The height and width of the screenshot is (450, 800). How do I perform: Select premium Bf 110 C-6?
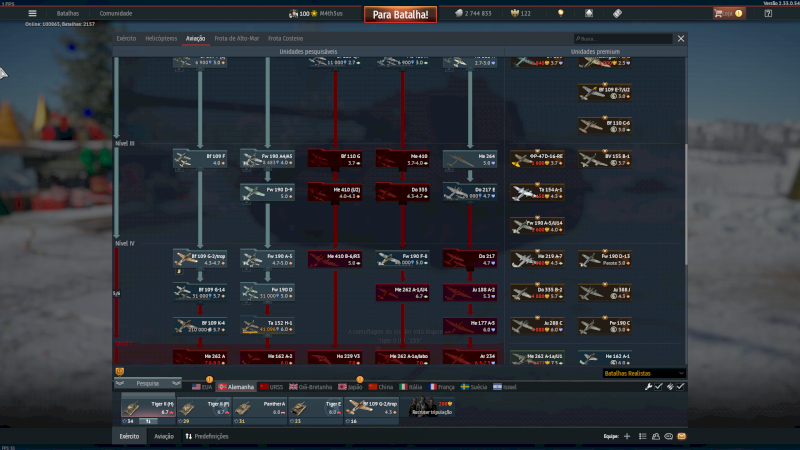tap(605, 126)
